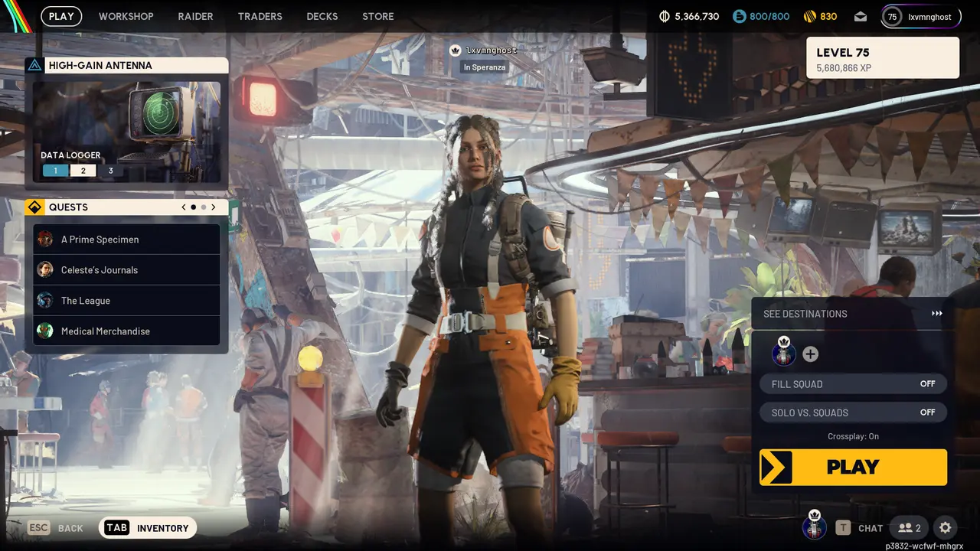Viewport: 980px width, 551px height.
Task: Open Inventory from bottom bar
Action: [x=148, y=528]
